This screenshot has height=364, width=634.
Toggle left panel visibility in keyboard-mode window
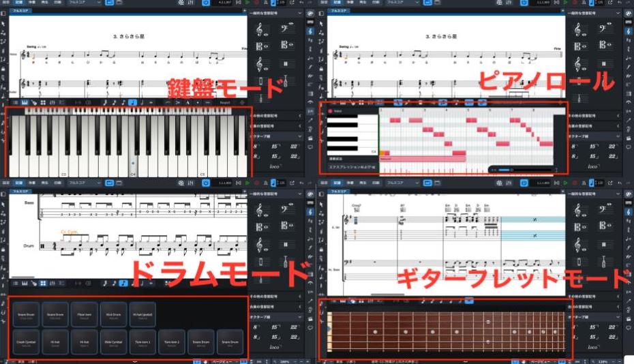(3, 14)
